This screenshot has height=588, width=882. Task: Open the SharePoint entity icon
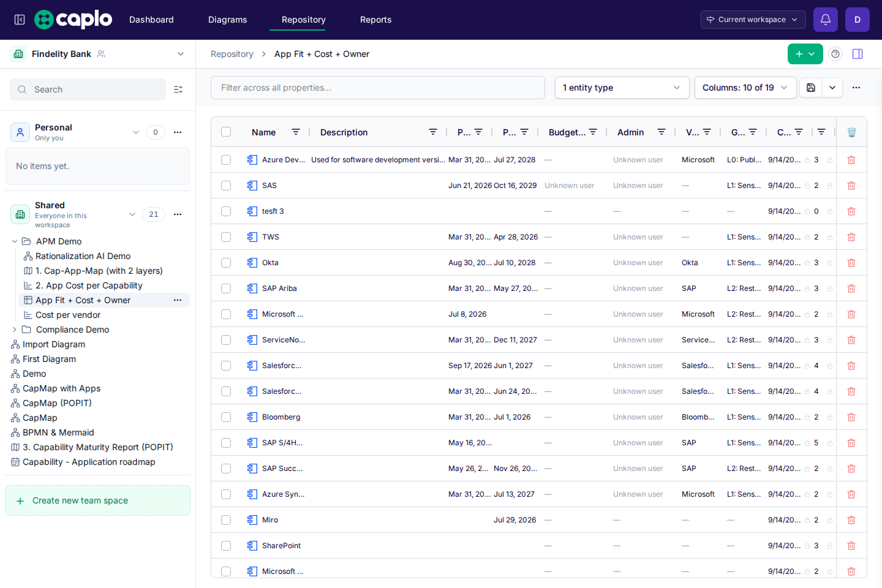[x=252, y=546]
